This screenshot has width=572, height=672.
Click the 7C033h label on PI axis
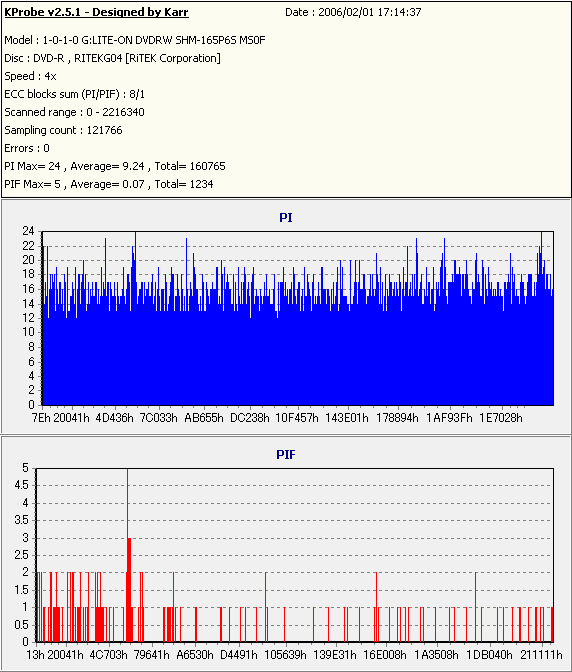[x=159, y=418]
